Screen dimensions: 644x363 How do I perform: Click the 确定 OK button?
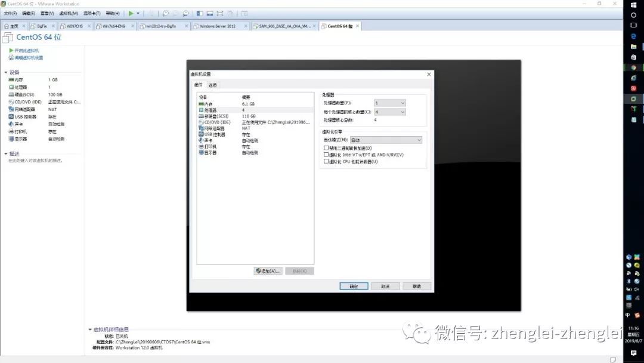tap(354, 286)
